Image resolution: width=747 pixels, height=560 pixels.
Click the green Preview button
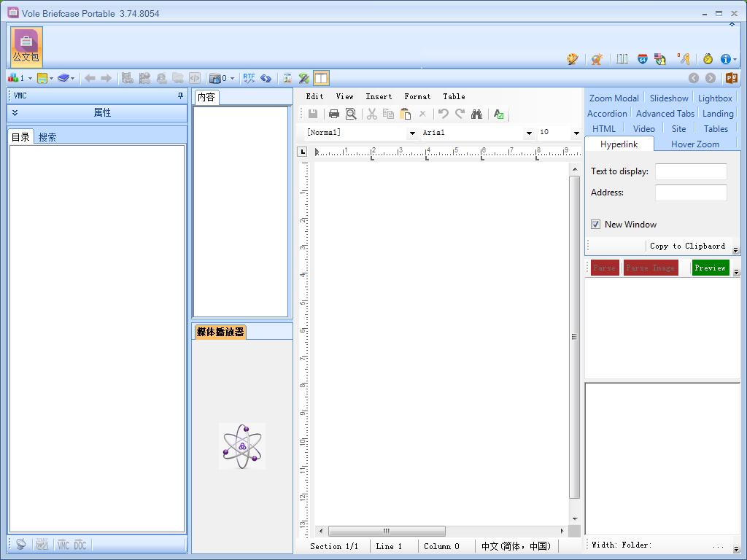(710, 268)
